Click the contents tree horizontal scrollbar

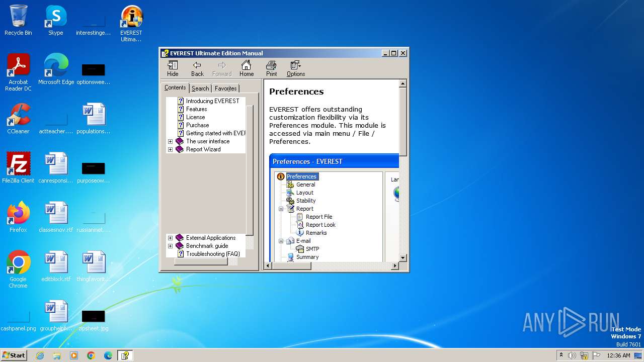tap(201, 261)
